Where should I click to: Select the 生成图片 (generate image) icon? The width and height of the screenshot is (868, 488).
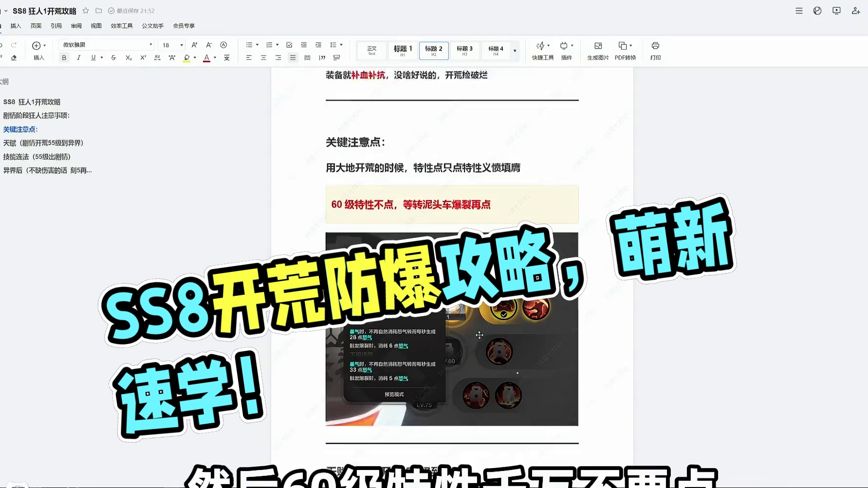coord(598,46)
